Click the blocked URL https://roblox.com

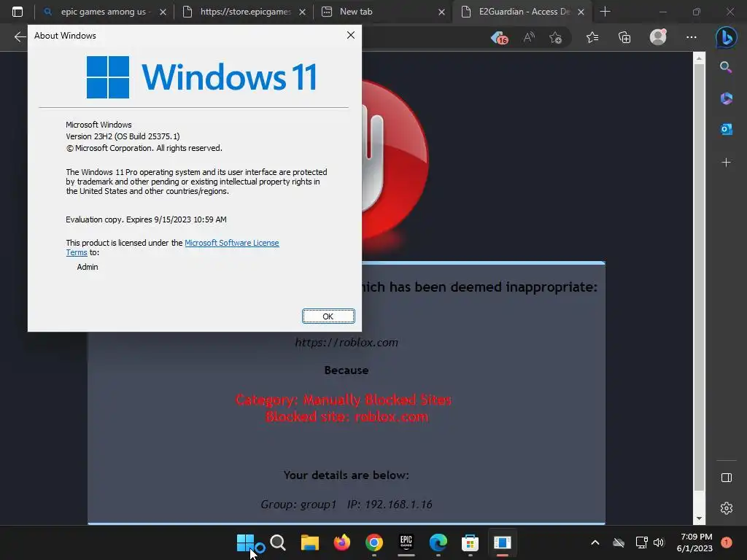pos(347,343)
